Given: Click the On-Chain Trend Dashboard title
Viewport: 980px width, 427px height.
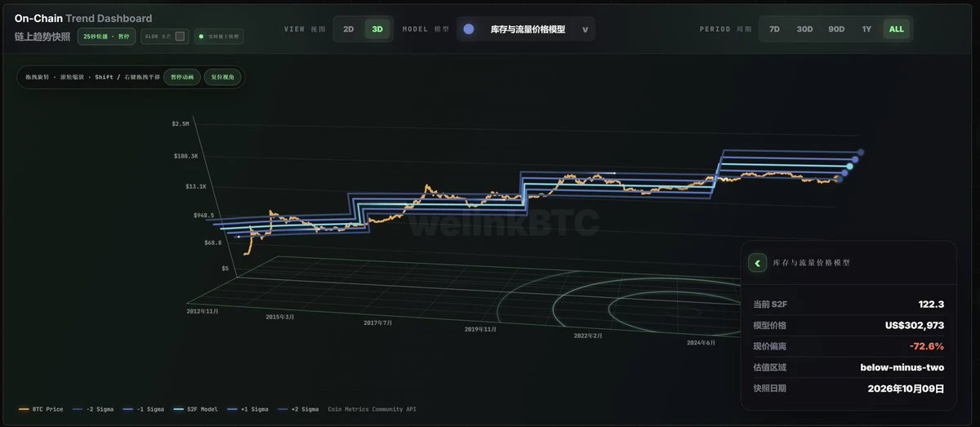Looking at the screenshot, I should pos(83,19).
